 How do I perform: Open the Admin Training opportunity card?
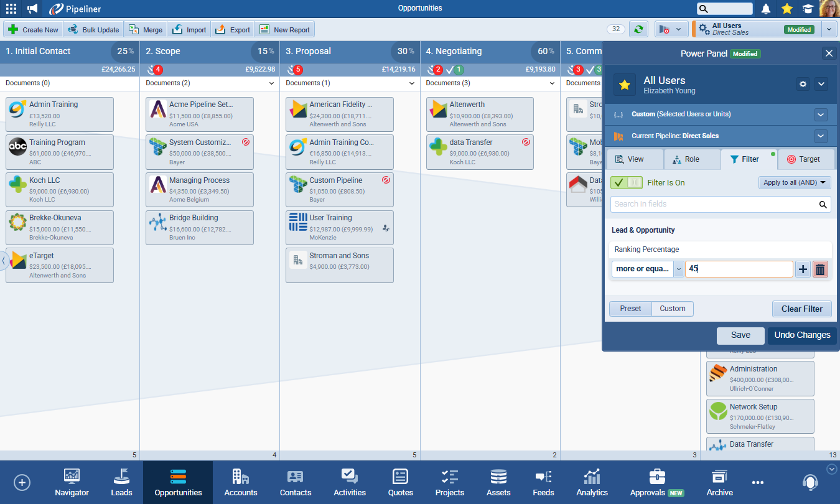(x=60, y=114)
